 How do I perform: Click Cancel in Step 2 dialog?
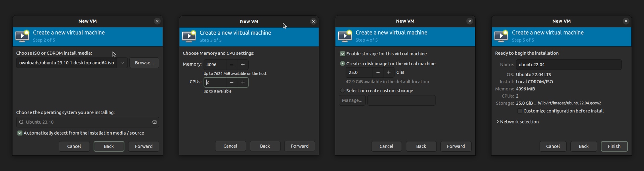(x=74, y=146)
